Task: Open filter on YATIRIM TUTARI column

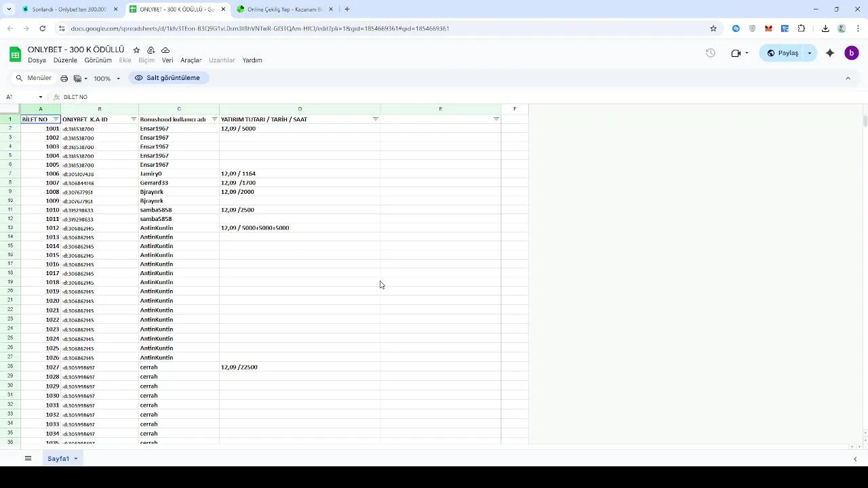Action: pos(376,119)
